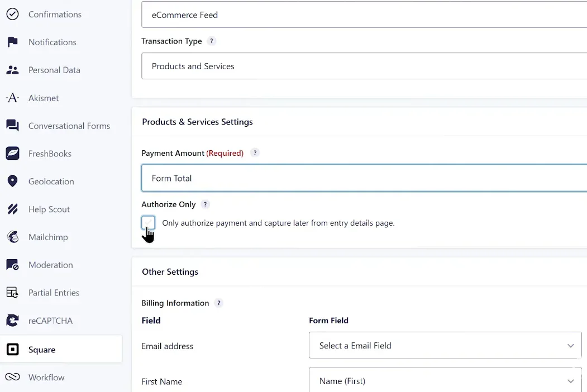Click the Geolocation pin icon
The image size is (587, 392).
(12, 181)
